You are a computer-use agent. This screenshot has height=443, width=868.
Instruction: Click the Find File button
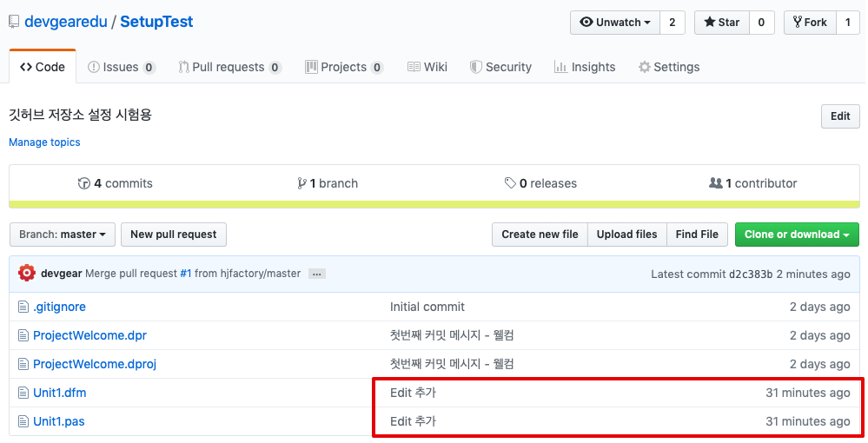(x=697, y=235)
